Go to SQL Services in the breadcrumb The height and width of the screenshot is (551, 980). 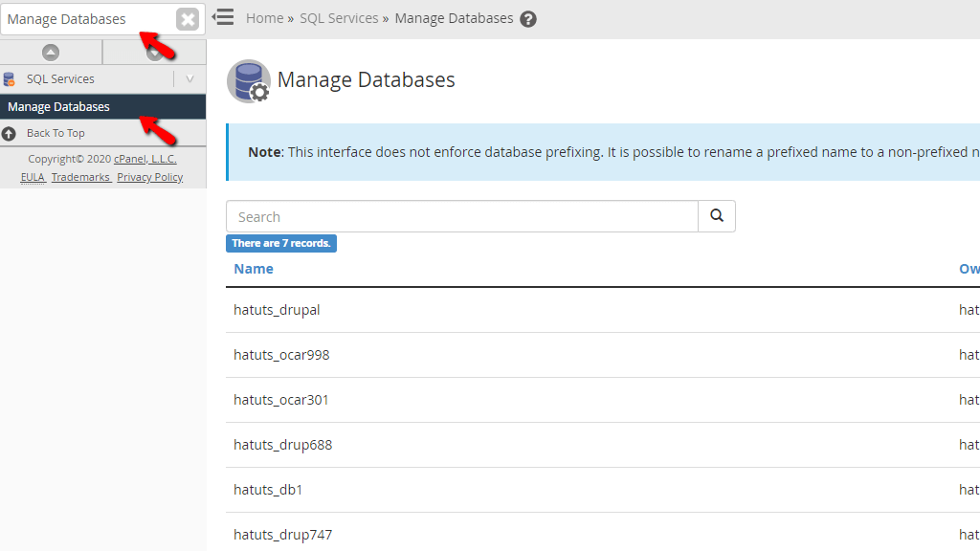(339, 19)
